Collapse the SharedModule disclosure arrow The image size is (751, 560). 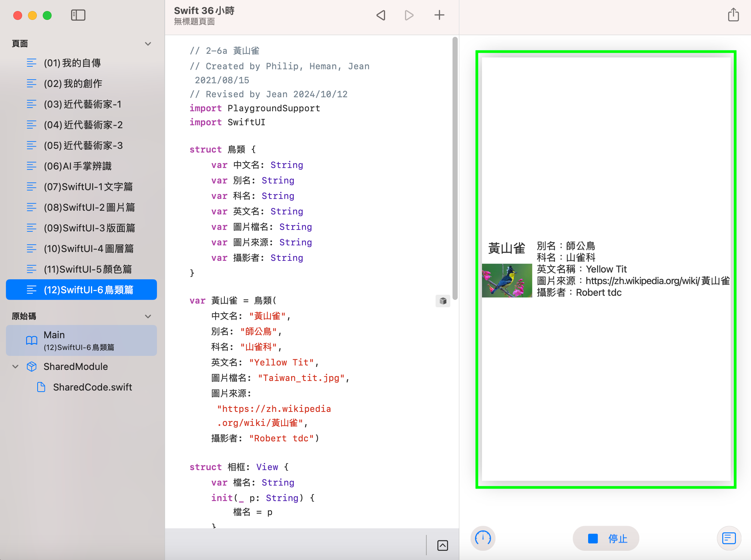[x=15, y=367]
